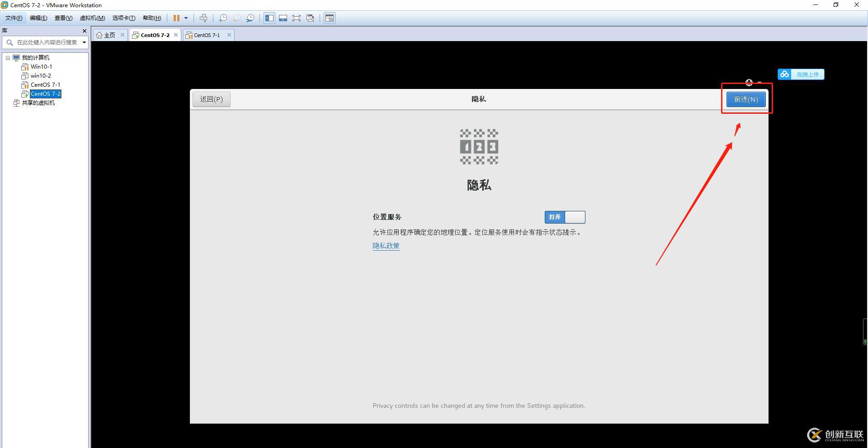The width and height of the screenshot is (868, 448).
Task: Revert to the previous snapshot
Action: [x=236, y=18]
